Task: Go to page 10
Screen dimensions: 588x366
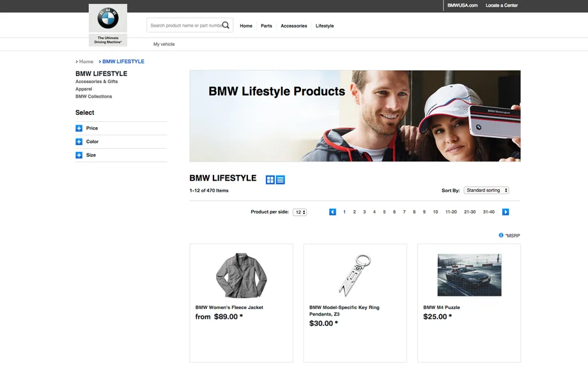Action: (435, 212)
